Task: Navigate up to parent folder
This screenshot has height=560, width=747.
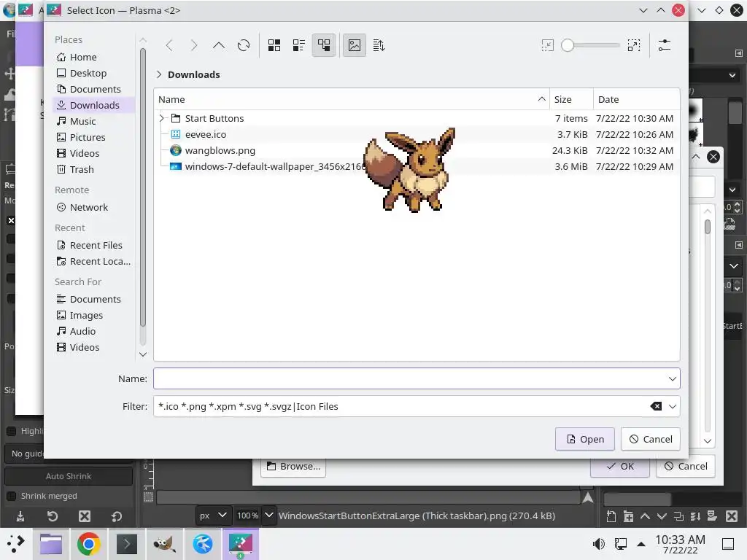Action: tap(219, 45)
